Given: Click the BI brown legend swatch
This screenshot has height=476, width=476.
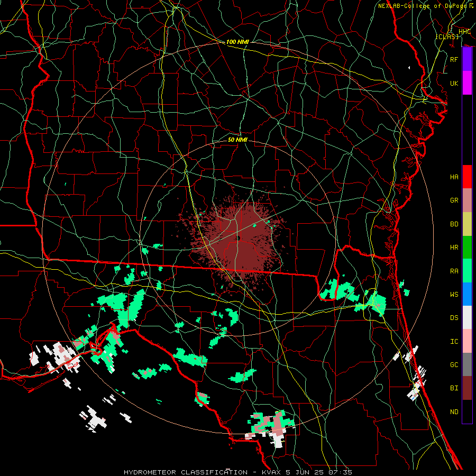Looking at the screenshot, I should coord(467,388).
